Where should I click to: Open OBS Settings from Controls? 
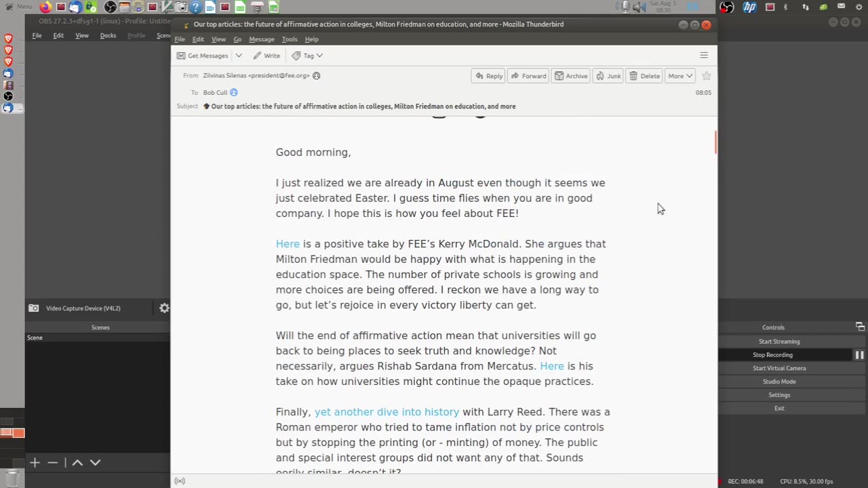[779, 395]
